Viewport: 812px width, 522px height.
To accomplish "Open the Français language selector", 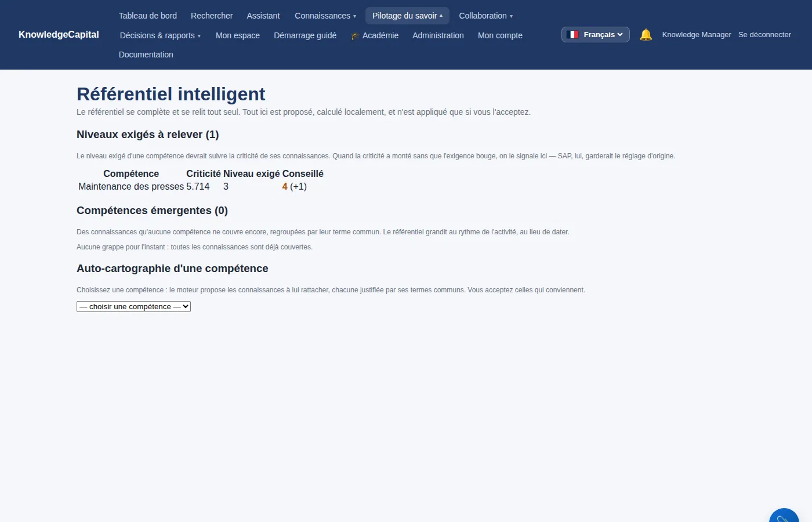I will [x=596, y=35].
